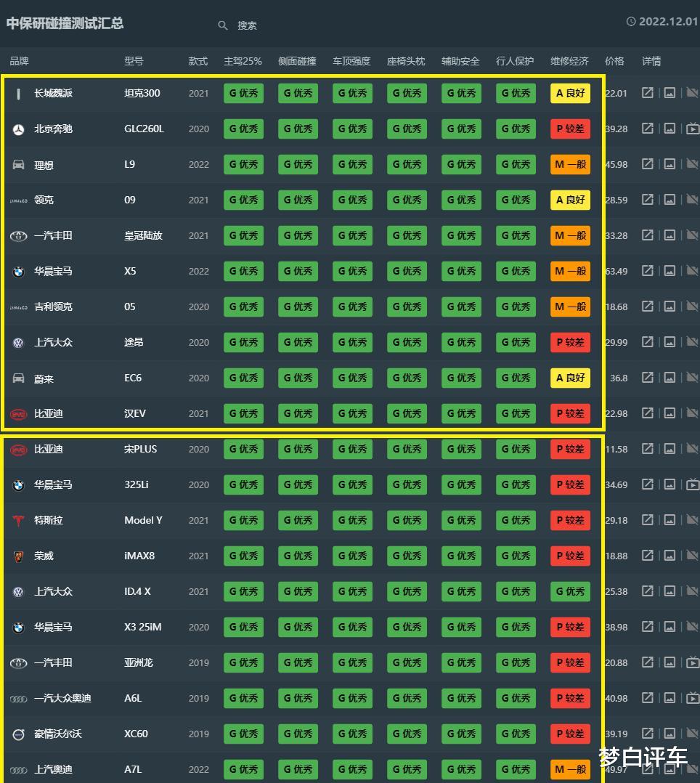This screenshot has height=783, width=700.
Task: Click Mercedes logo in 北京奔驰 row
Action: (18, 130)
